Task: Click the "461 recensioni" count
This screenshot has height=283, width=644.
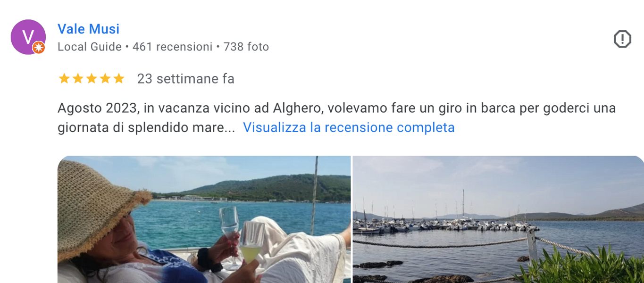Action: 173,47
